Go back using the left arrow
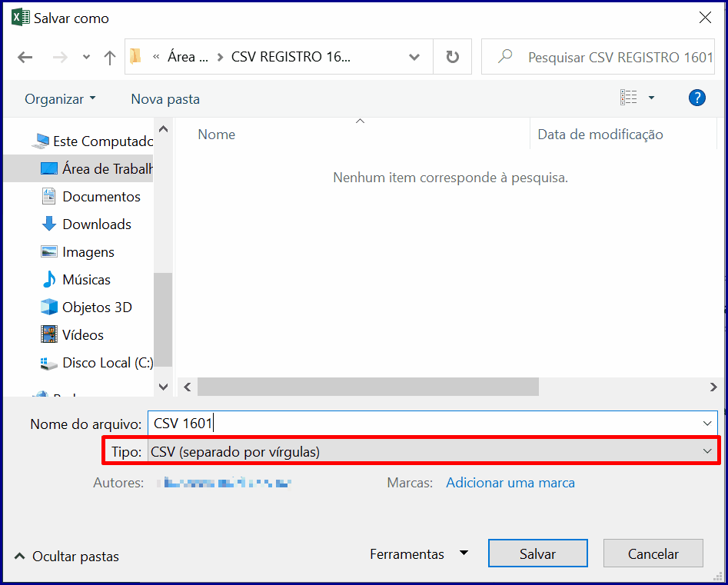The width and height of the screenshot is (728, 585). tap(25, 58)
